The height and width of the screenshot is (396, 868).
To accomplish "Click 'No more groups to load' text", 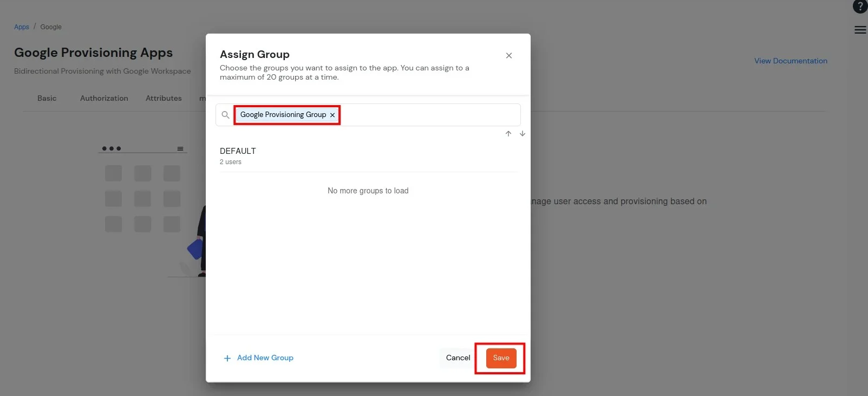I will [368, 191].
